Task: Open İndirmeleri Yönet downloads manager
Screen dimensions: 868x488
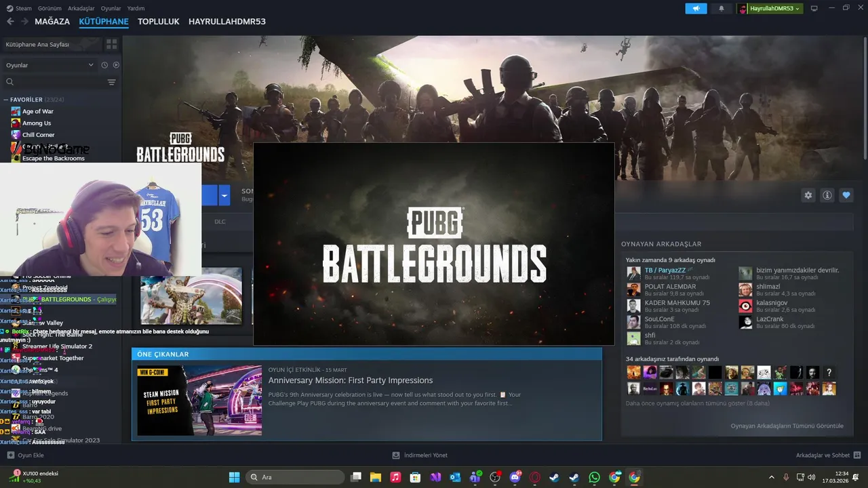Action: point(420,455)
